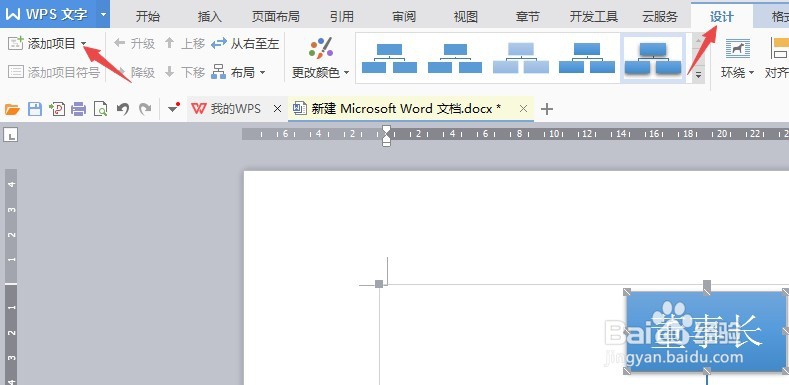Viewport: 789px width, 385px height.
Task: Select the 董事长 SmartArt box
Action: point(706,331)
